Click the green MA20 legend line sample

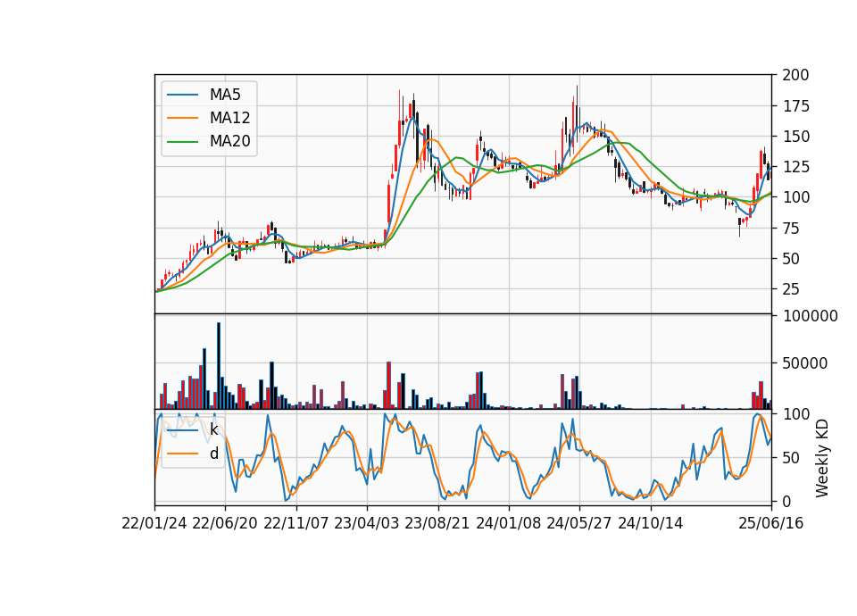coord(182,142)
